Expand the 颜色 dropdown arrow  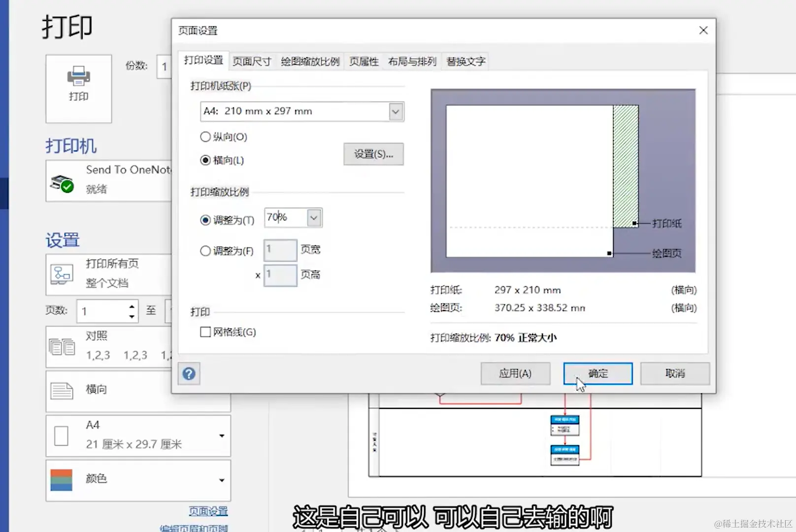[221, 480]
